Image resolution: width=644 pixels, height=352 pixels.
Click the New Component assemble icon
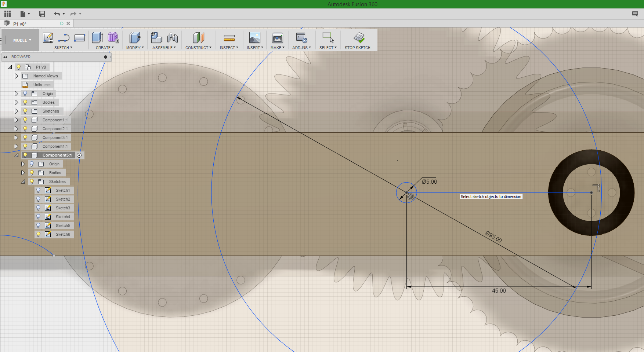click(x=156, y=37)
